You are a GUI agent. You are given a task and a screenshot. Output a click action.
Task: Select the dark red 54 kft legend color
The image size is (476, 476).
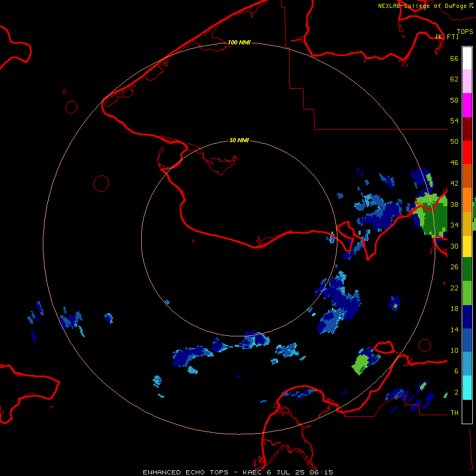[x=467, y=129]
